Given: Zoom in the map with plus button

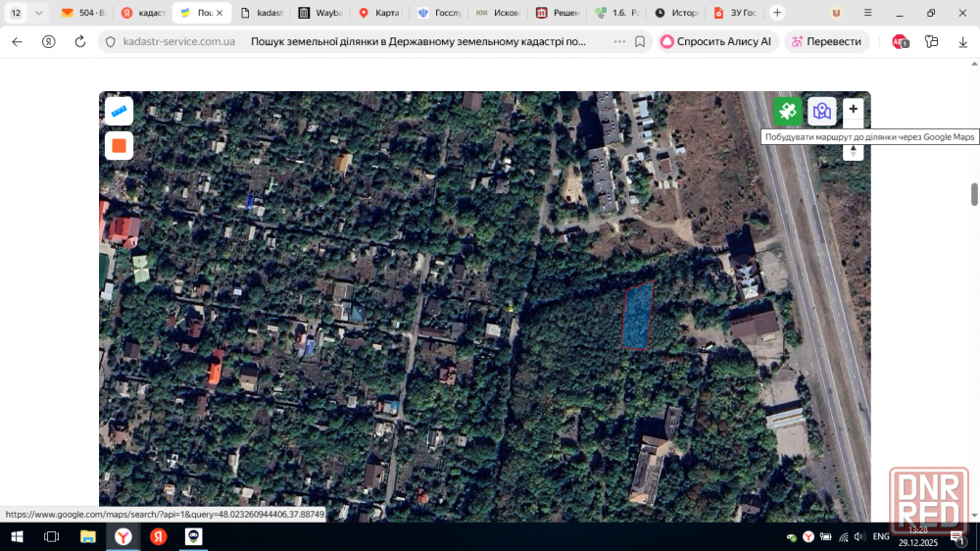Looking at the screenshot, I should point(854,109).
